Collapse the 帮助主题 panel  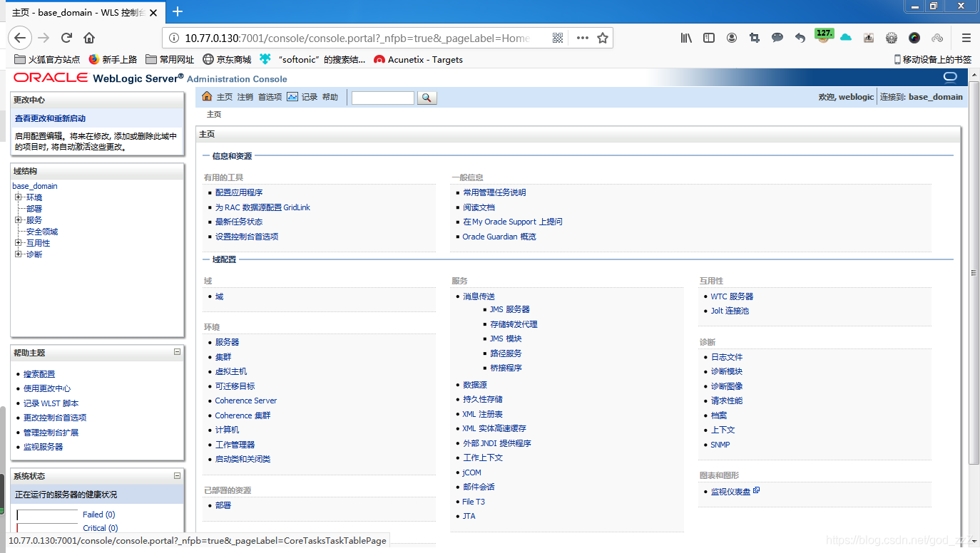click(x=177, y=352)
